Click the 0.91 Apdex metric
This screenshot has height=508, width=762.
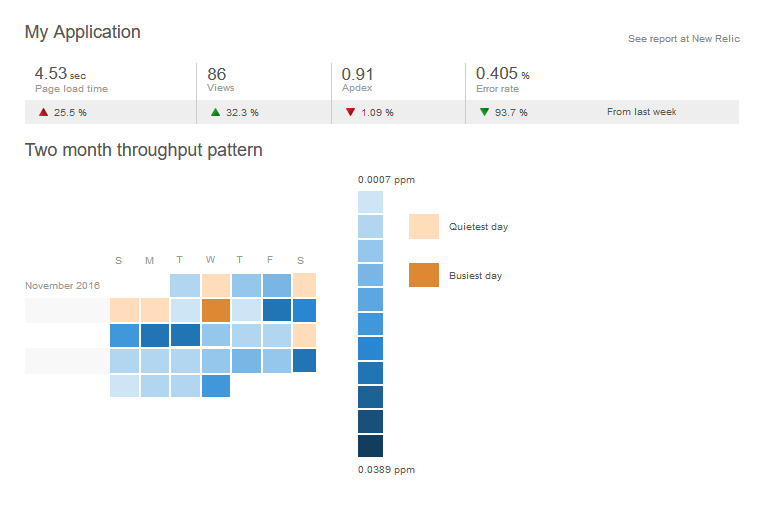coord(358,80)
